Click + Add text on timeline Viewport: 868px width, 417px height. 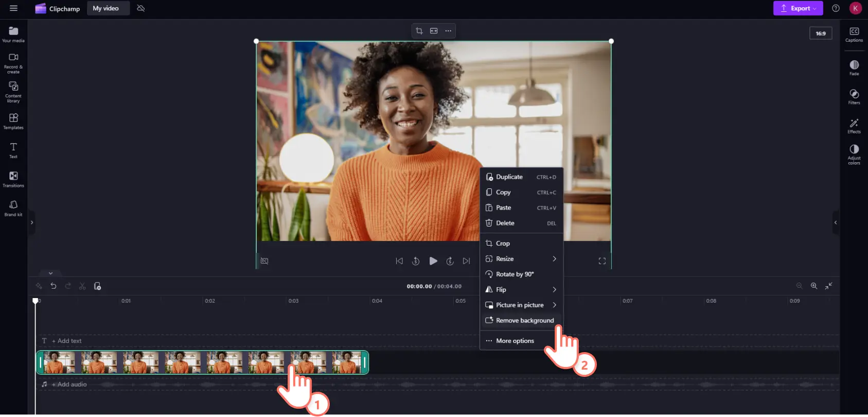tap(66, 341)
